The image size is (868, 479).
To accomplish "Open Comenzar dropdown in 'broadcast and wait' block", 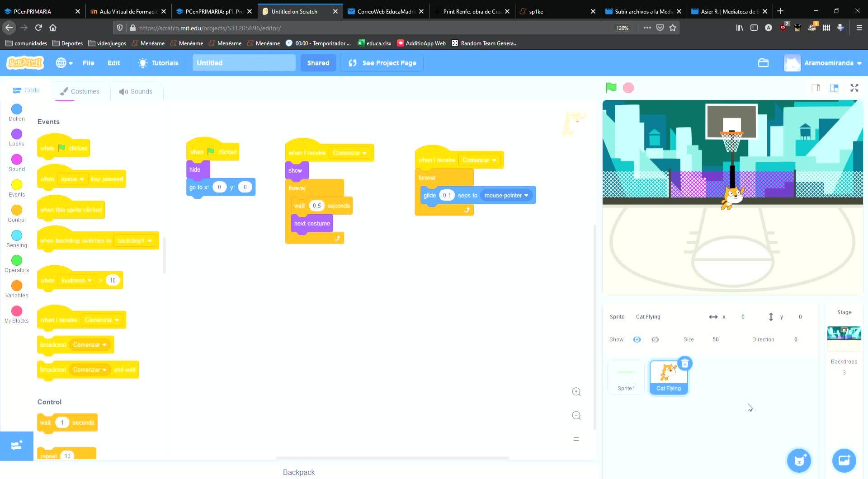I will [x=90, y=370].
